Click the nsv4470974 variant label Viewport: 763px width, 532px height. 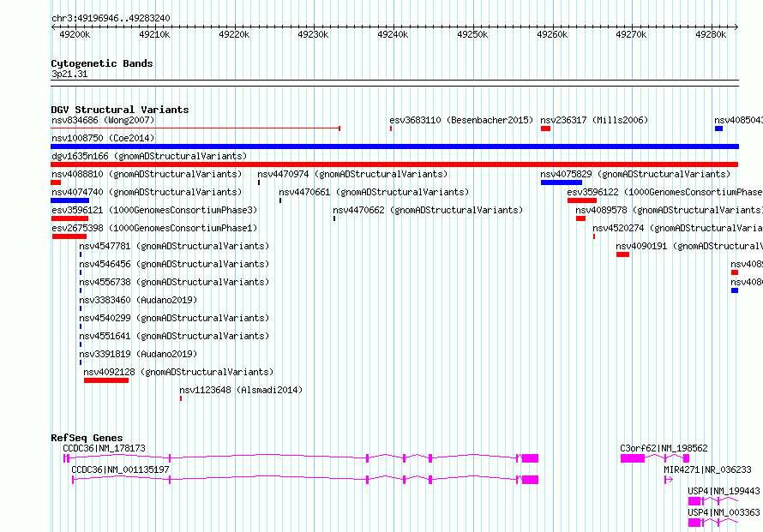[x=352, y=174]
